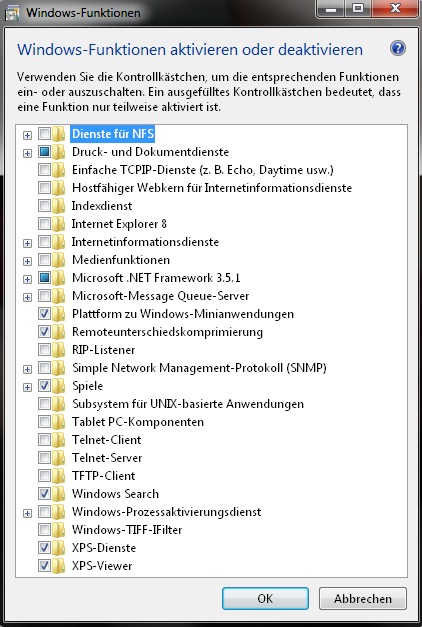Expand Microsoft-Message Queue-Server node
The width and height of the screenshot is (422, 627).
pyautogui.click(x=27, y=298)
